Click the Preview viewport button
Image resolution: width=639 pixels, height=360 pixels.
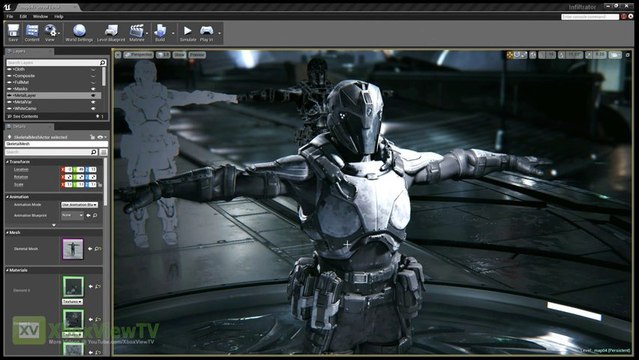[197, 55]
